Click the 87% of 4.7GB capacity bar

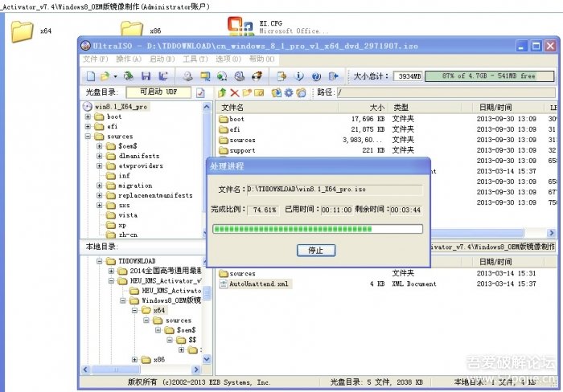[489, 76]
